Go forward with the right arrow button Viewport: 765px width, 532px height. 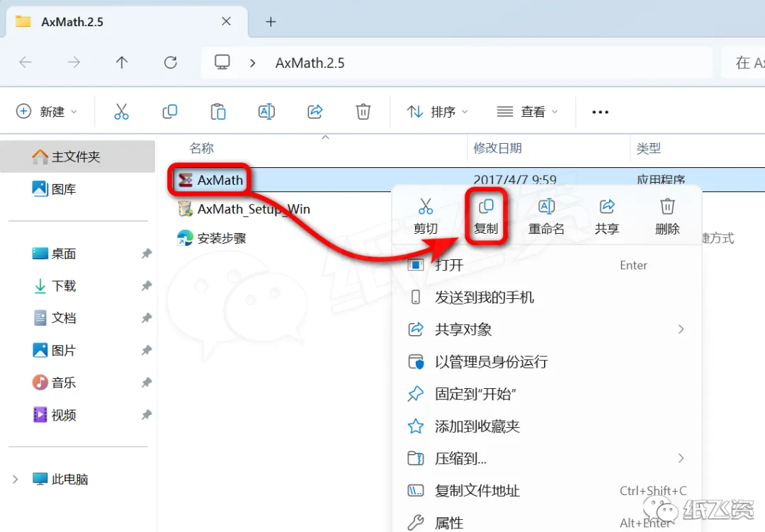pos(74,62)
